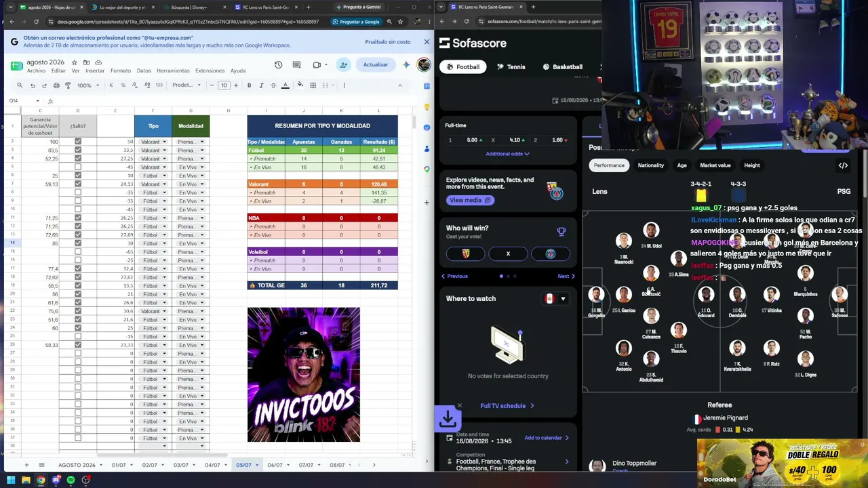Viewport: 868px width, 488px height.
Task: Open Keep in the Sheets side panel
Action: pos(427,107)
